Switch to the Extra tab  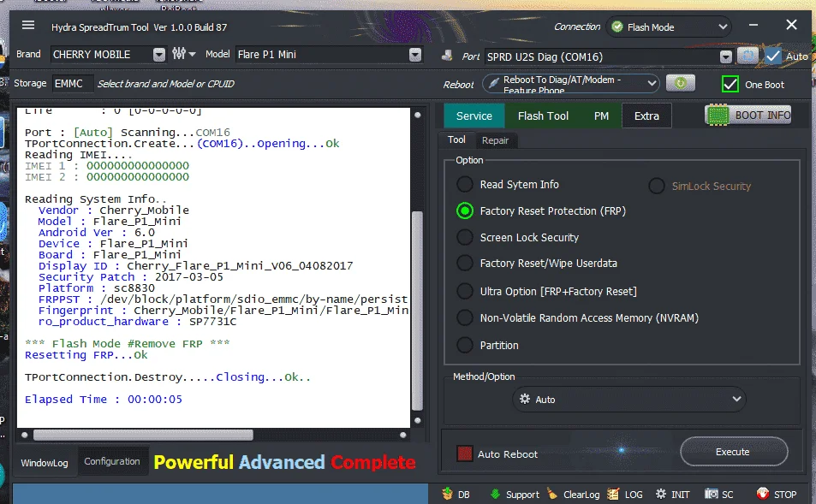(x=646, y=116)
